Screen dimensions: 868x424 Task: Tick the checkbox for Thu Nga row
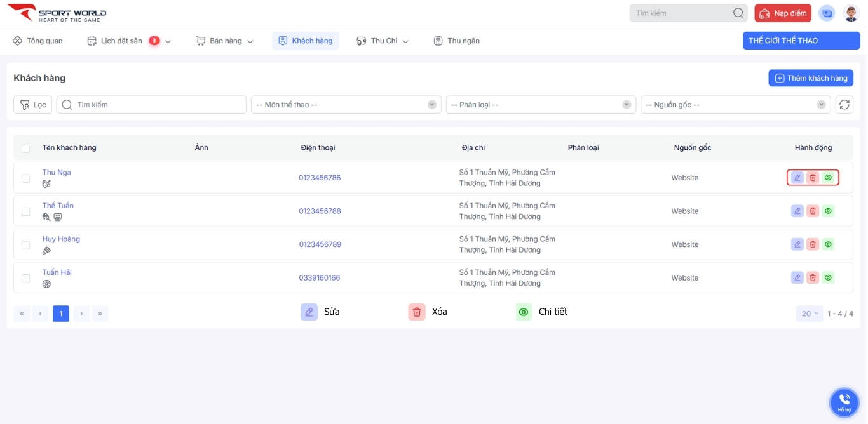coord(26,178)
